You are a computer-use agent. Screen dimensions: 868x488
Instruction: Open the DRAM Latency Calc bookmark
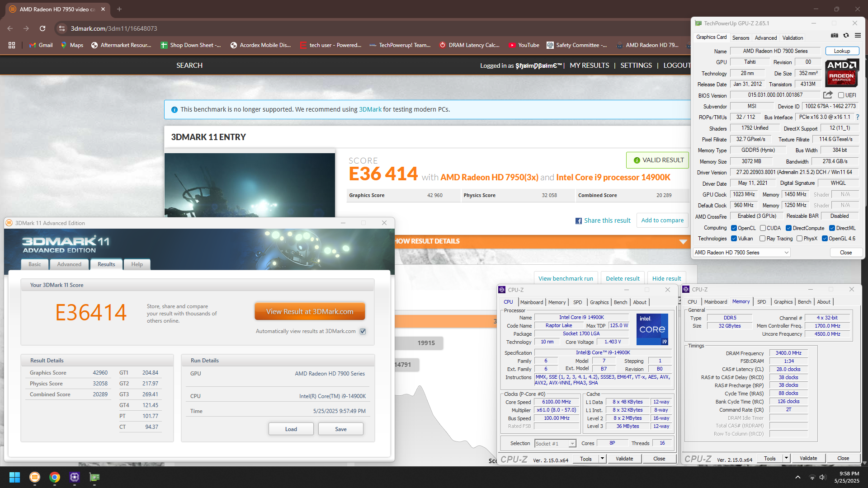(x=469, y=45)
